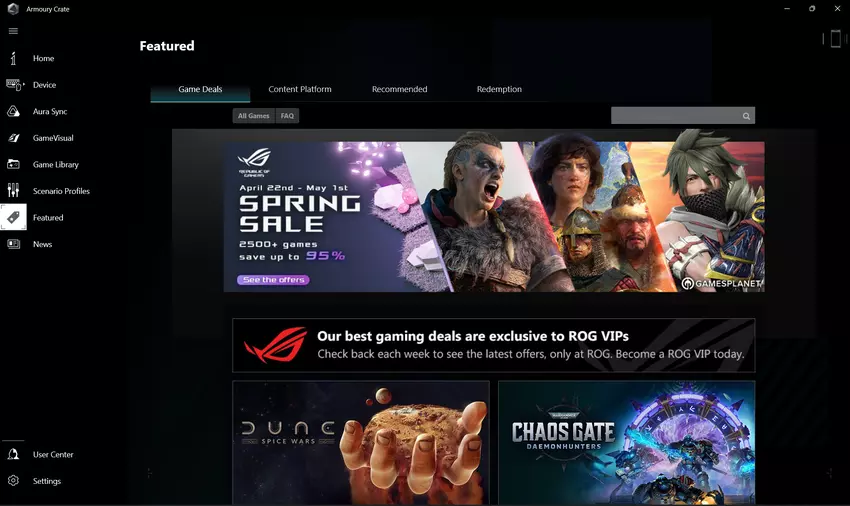Screen dimensions: 850x506
Task: Switch to the Recommended tab
Action: pos(400,89)
